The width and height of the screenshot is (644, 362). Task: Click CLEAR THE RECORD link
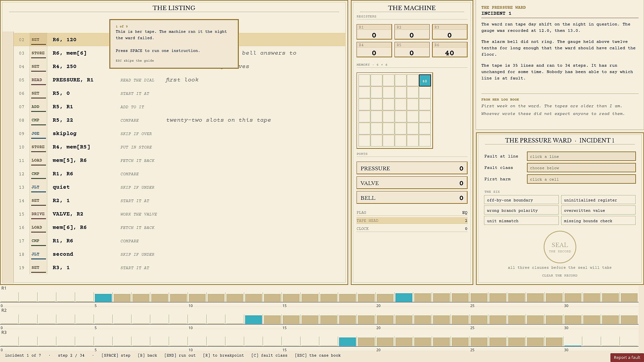click(559, 276)
